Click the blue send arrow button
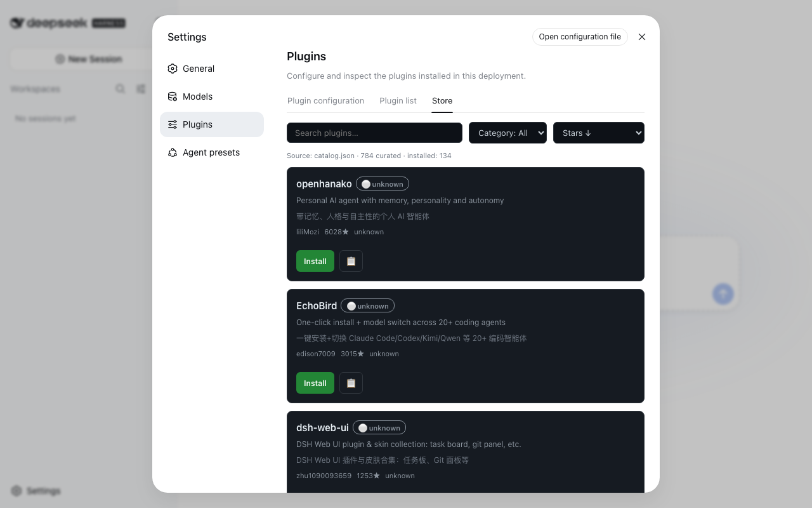Image resolution: width=812 pixels, height=508 pixels. [723, 293]
